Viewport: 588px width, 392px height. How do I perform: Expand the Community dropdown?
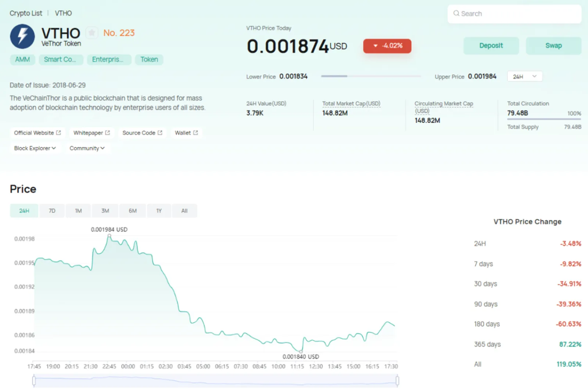tap(87, 148)
